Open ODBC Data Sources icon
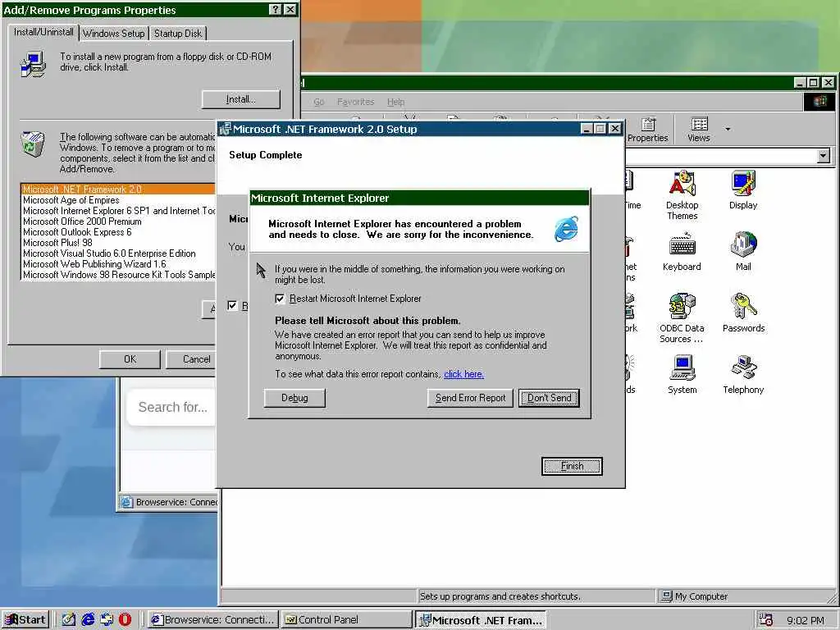Screen dimensions: 840x630 click(x=682, y=318)
